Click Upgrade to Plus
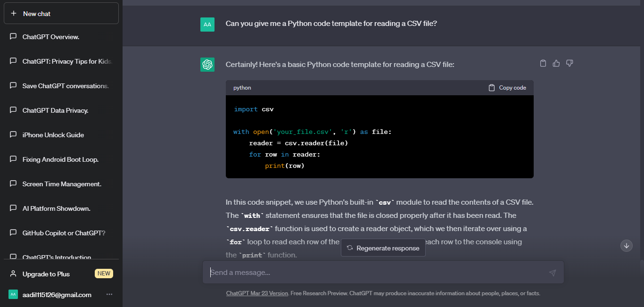This screenshot has height=307, width=644. pyautogui.click(x=46, y=274)
